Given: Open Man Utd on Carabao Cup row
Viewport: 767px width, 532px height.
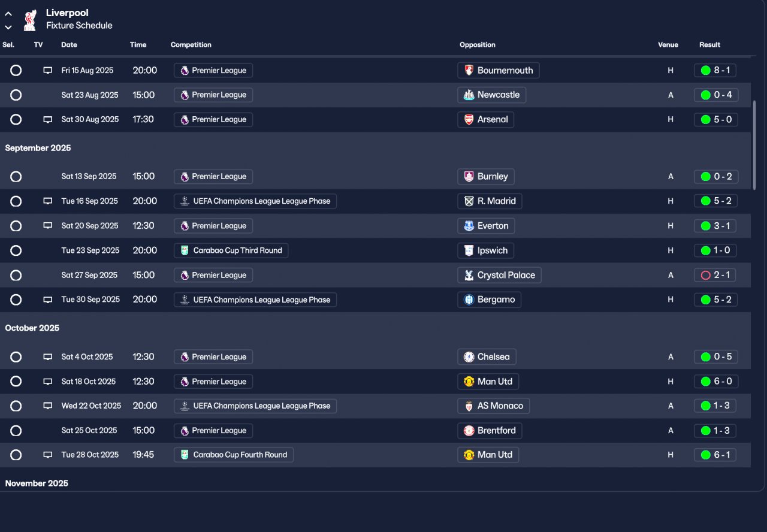Looking at the screenshot, I should click(x=488, y=455).
